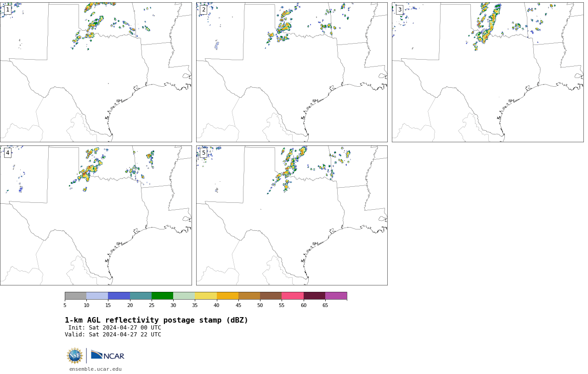This screenshot has height=374, width=588.
Task: Open ensemble member 3 postage stamp map
Action: (x=487, y=72)
